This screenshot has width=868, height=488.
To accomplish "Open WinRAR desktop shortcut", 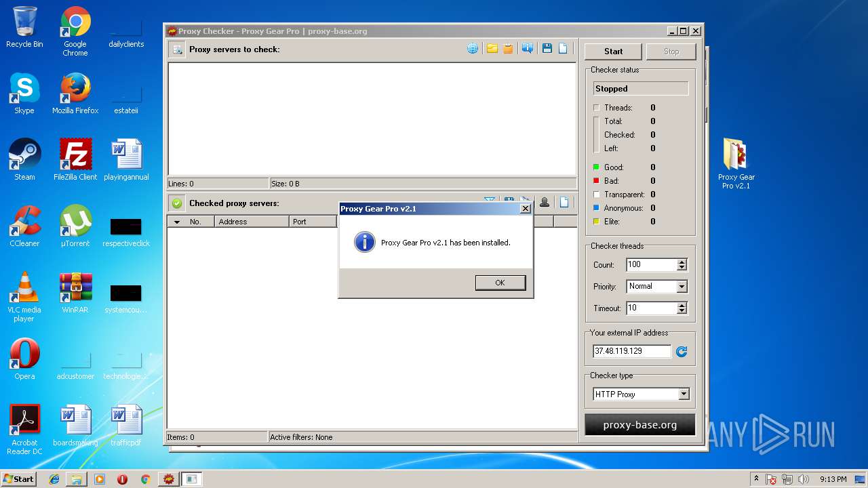I will coord(75,293).
